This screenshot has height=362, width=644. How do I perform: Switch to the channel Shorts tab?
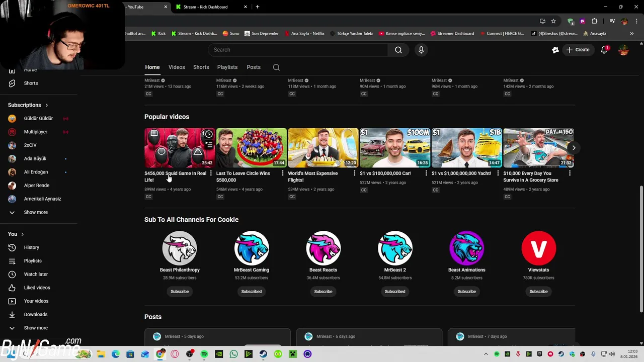coord(201,67)
